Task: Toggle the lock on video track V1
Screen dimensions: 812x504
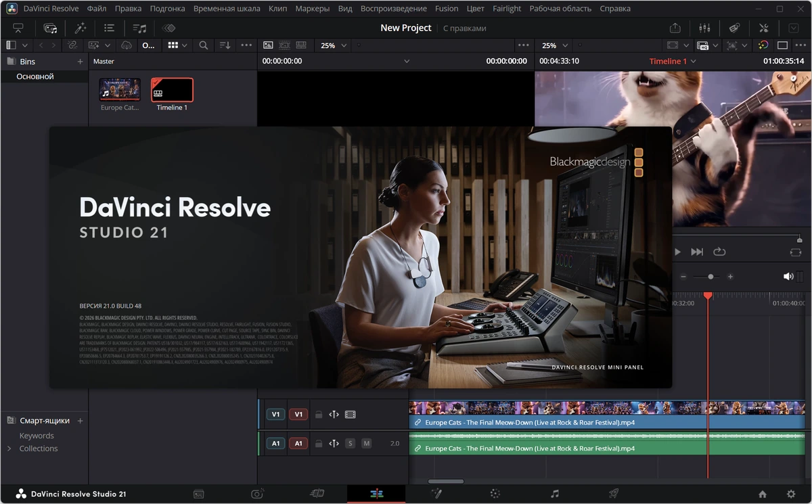Action: tap(319, 415)
